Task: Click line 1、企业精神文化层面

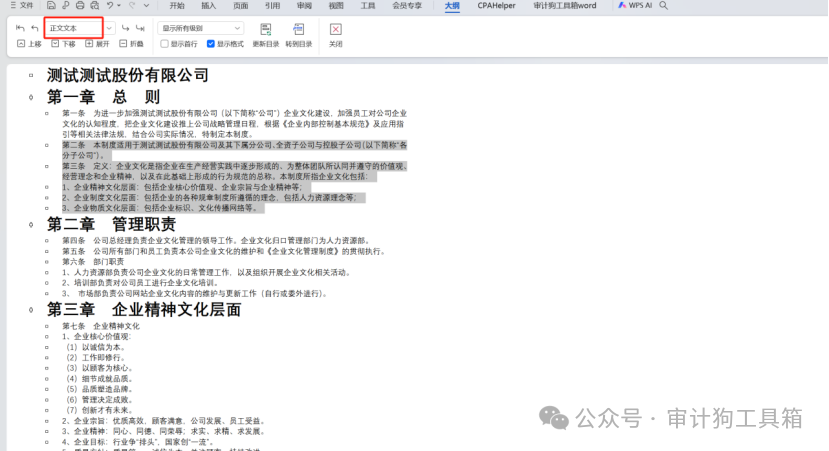Action: 182,187
